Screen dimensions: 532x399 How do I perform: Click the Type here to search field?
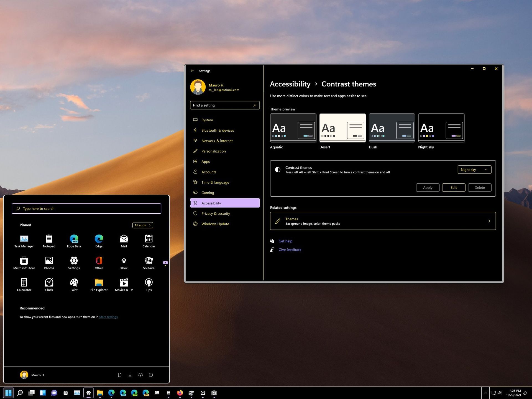point(86,208)
